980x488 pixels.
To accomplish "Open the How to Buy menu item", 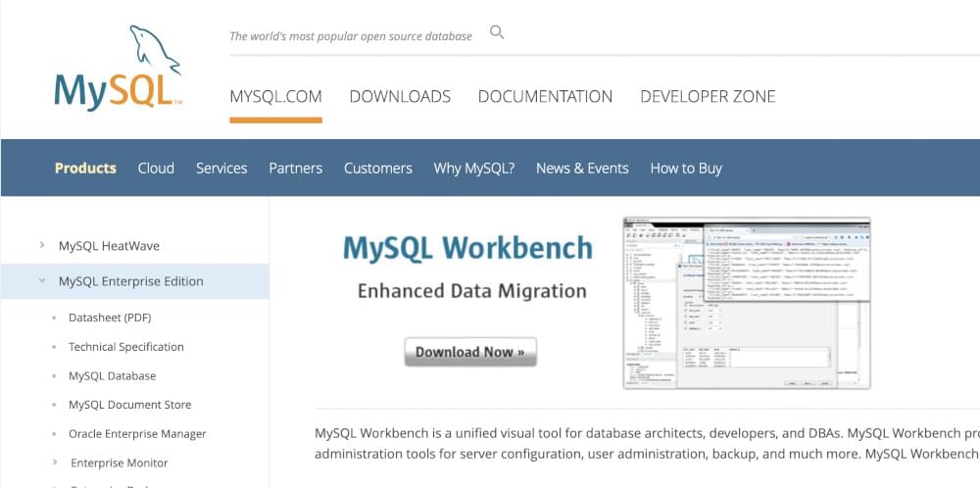I will pyautogui.click(x=686, y=169).
